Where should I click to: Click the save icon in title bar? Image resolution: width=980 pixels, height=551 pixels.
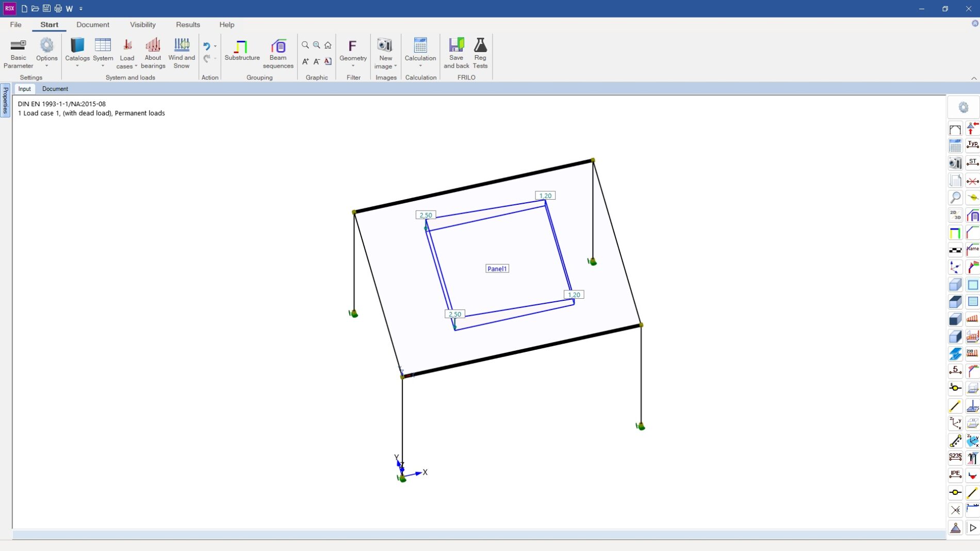(46, 9)
